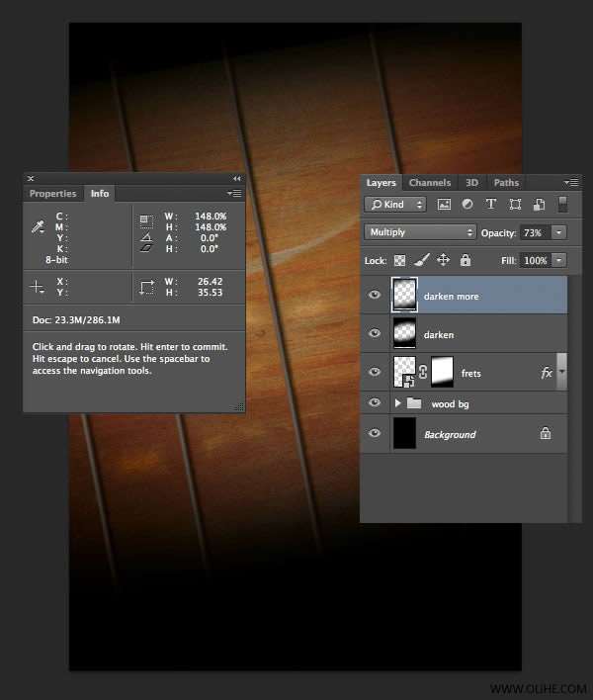593x700 pixels.
Task: Select the darken layer thumbnail
Action: click(405, 334)
